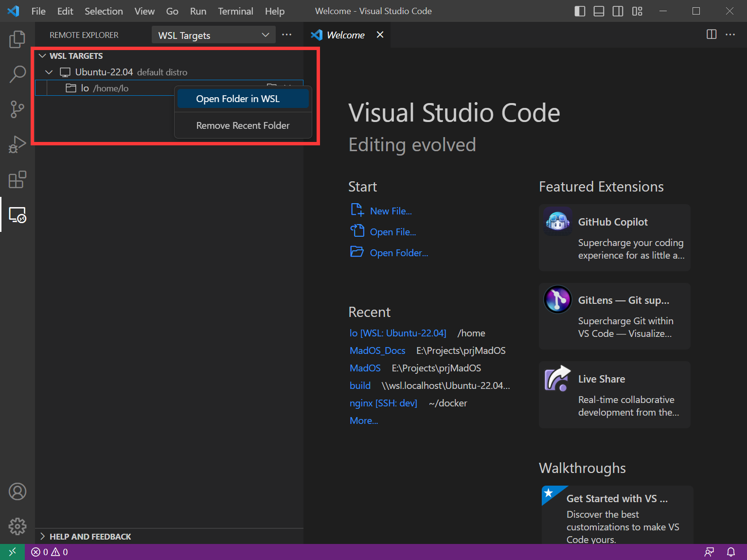Click the Ubuntu-22.04 distro label

coord(104,72)
